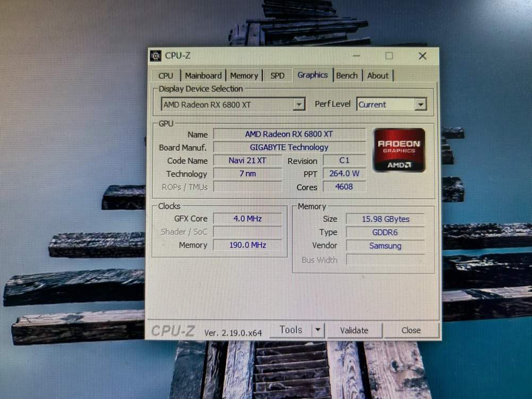Click the PPT 264.0 W value
Screen dimensions: 532x399
(344, 173)
